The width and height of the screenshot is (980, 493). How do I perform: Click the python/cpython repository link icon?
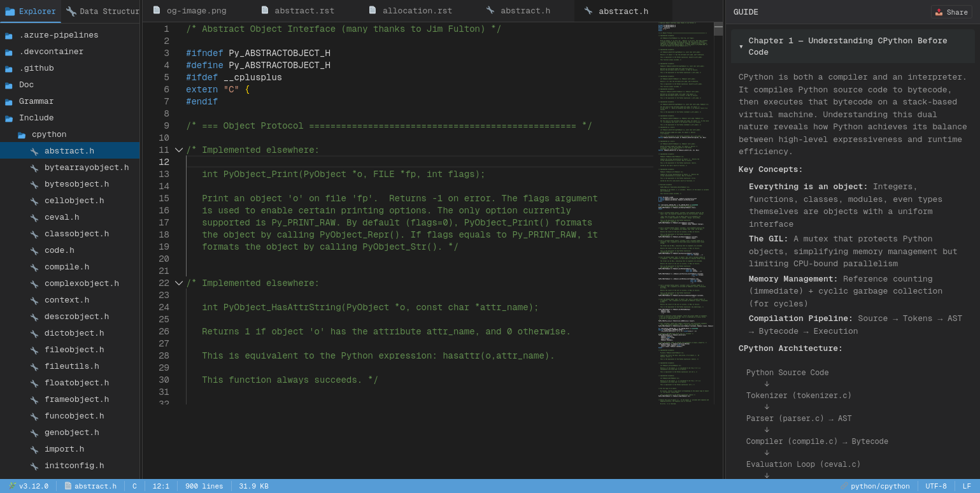pos(844,486)
